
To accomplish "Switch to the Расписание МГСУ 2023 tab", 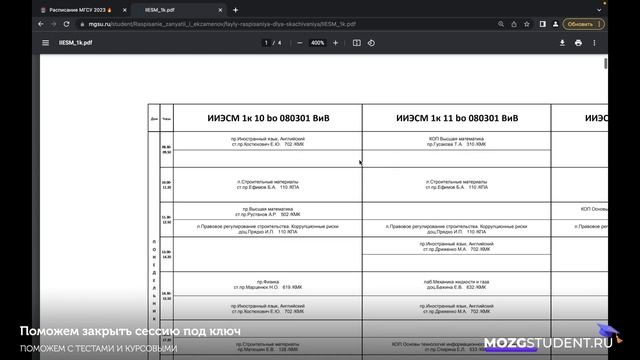I will coord(84,10).
